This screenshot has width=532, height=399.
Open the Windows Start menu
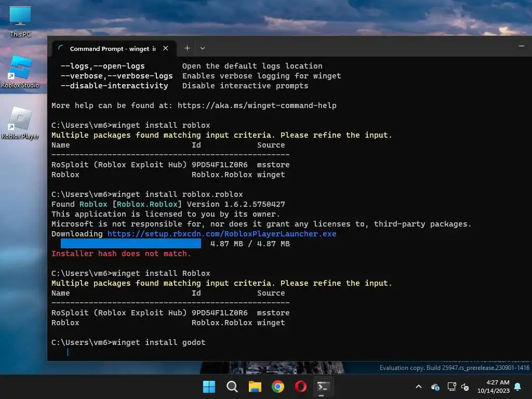(209, 387)
